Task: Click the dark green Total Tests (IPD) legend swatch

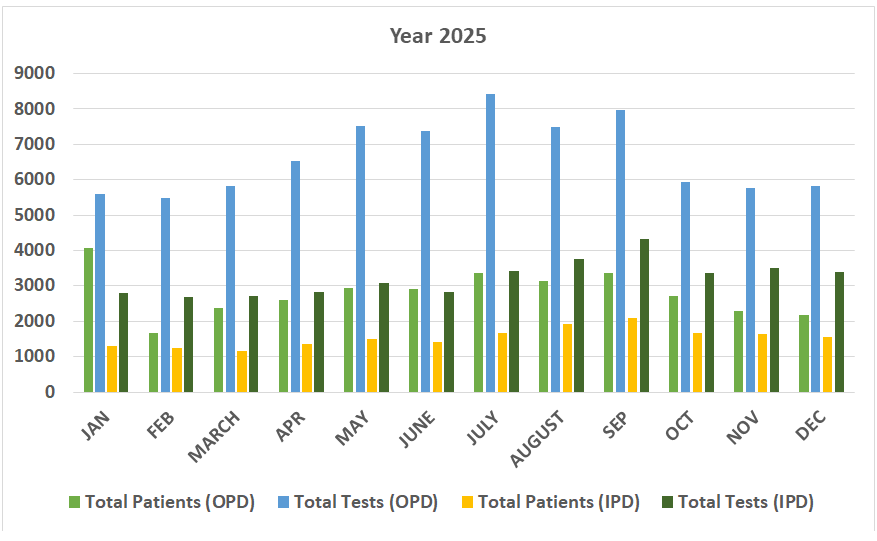Action: click(667, 503)
